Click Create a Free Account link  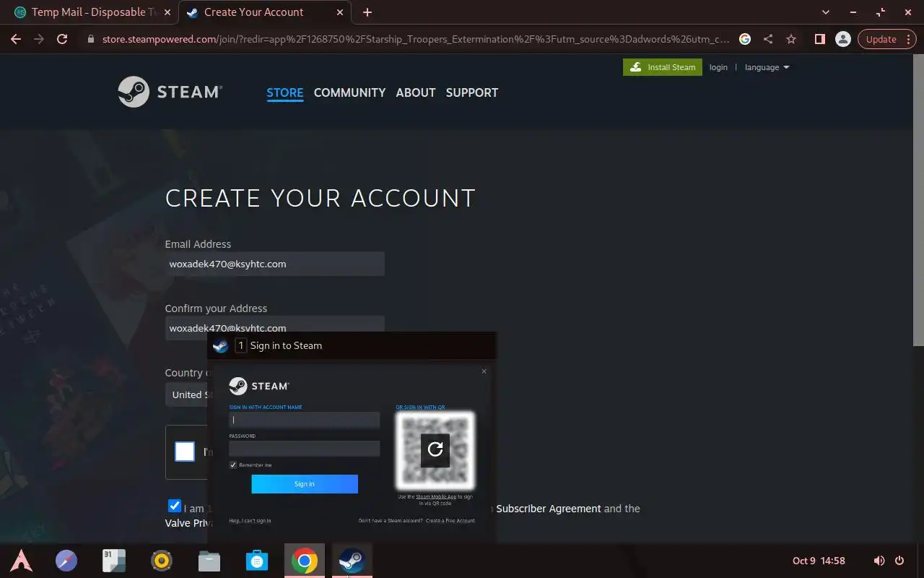click(x=450, y=521)
